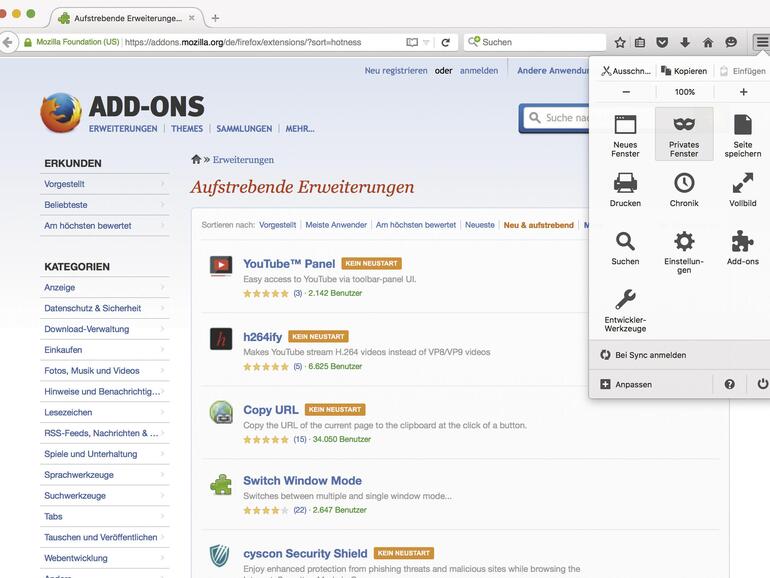Click the Neu registrieren link
The width and height of the screenshot is (770, 578).
pos(396,71)
